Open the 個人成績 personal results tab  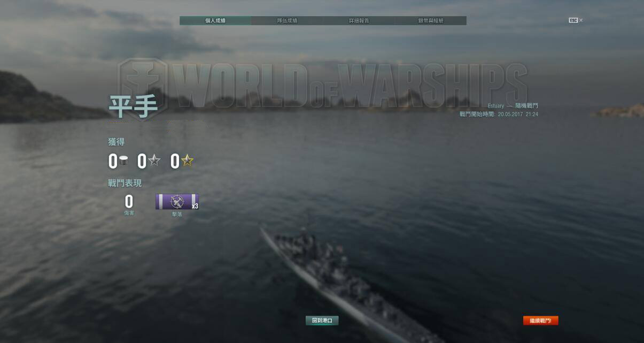(215, 20)
